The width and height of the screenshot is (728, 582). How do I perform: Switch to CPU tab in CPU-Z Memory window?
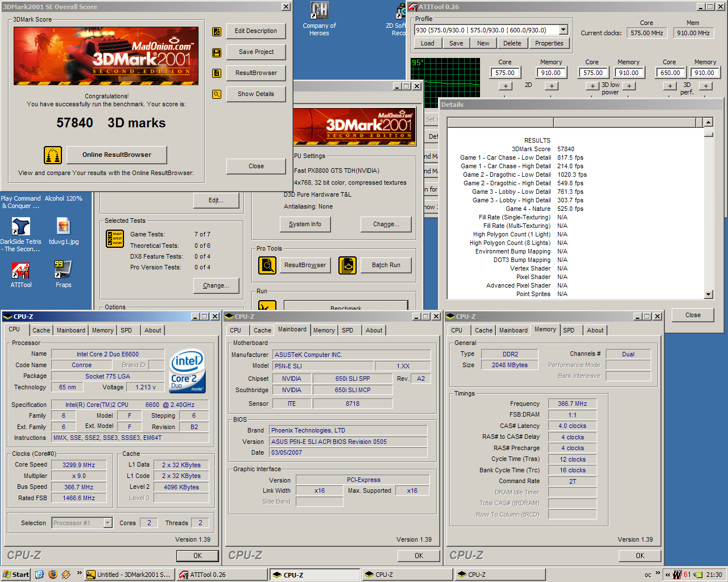[457, 330]
